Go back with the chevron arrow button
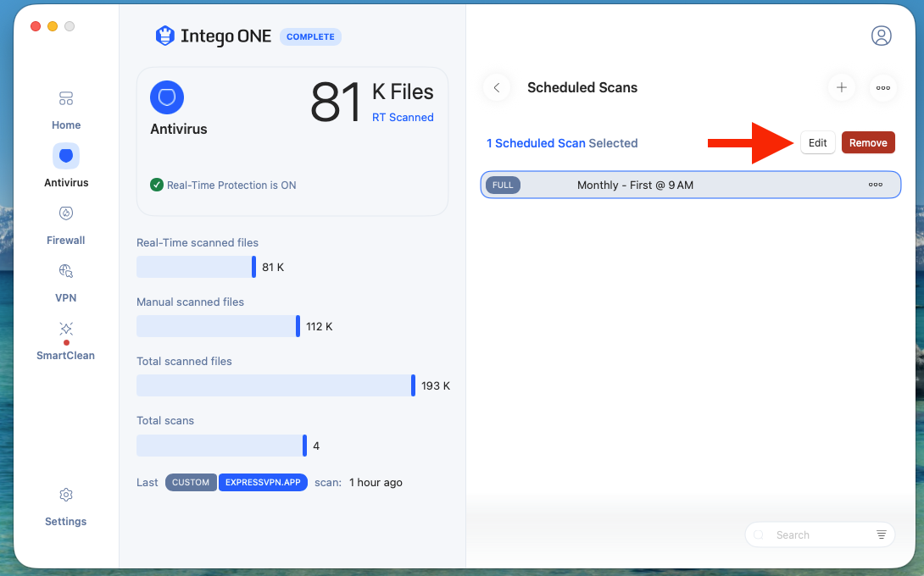Viewport: 924px width, 576px height. point(497,88)
